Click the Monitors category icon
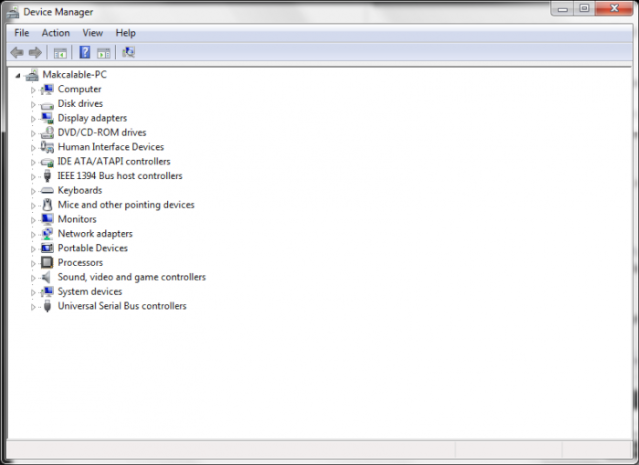This screenshot has height=465, width=639. pyautogui.click(x=47, y=219)
